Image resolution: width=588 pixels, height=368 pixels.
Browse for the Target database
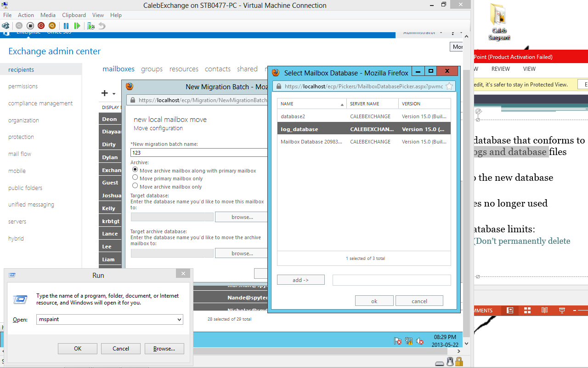242,217
